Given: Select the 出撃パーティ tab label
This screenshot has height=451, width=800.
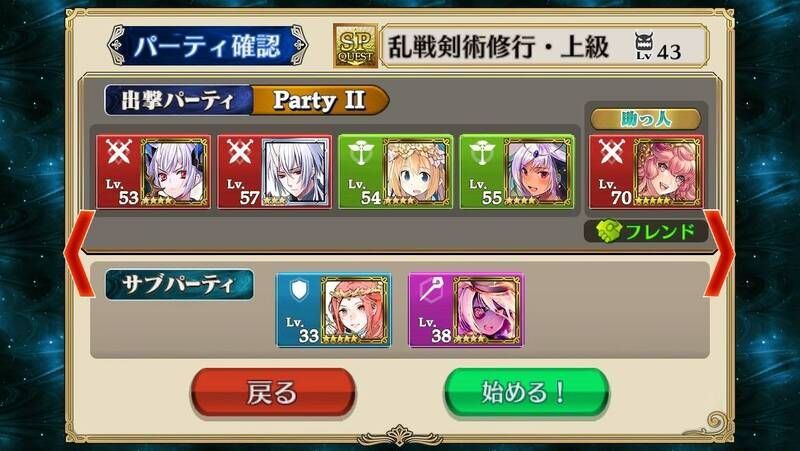Looking at the screenshot, I should tap(178, 101).
